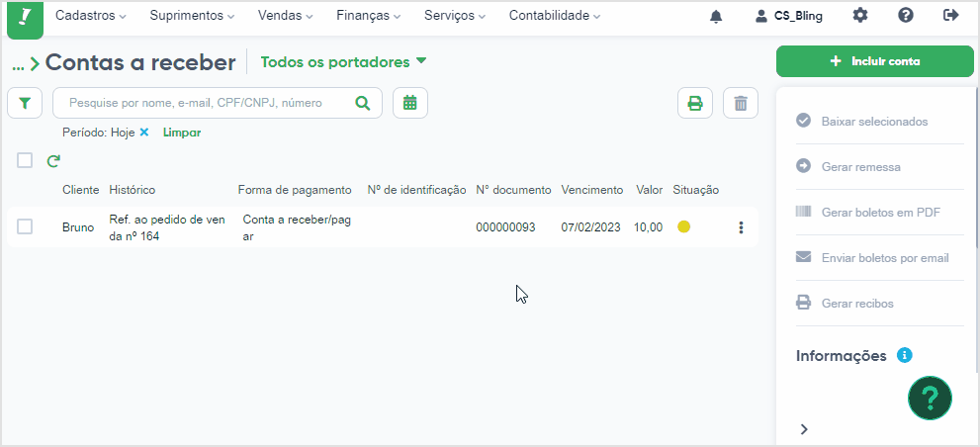Open the settings gear icon

(860, 16)
